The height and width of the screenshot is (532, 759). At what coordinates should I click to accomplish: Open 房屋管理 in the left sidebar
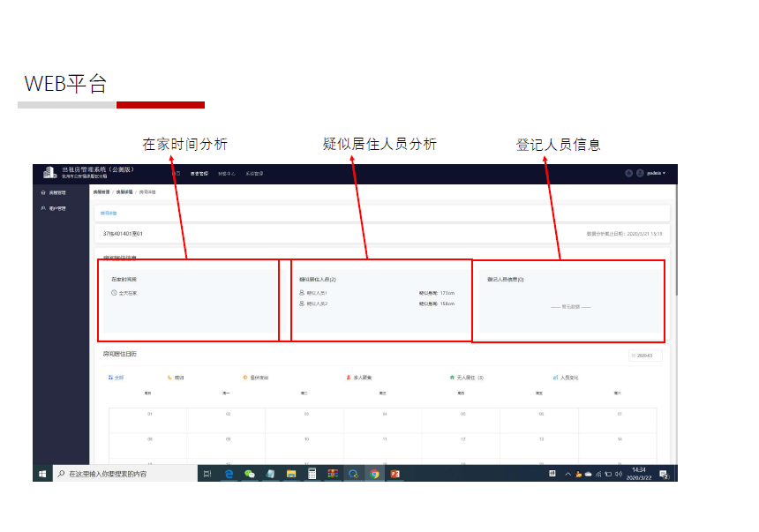(54, 192)
